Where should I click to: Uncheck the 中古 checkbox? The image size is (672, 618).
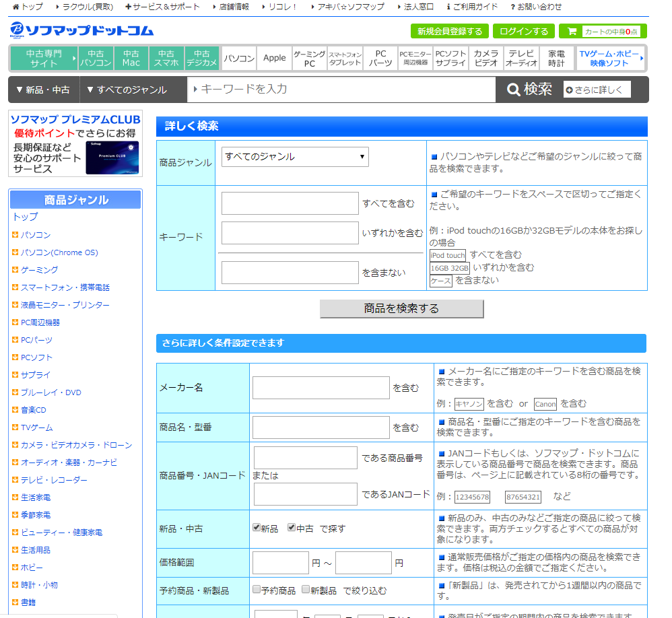292,528
